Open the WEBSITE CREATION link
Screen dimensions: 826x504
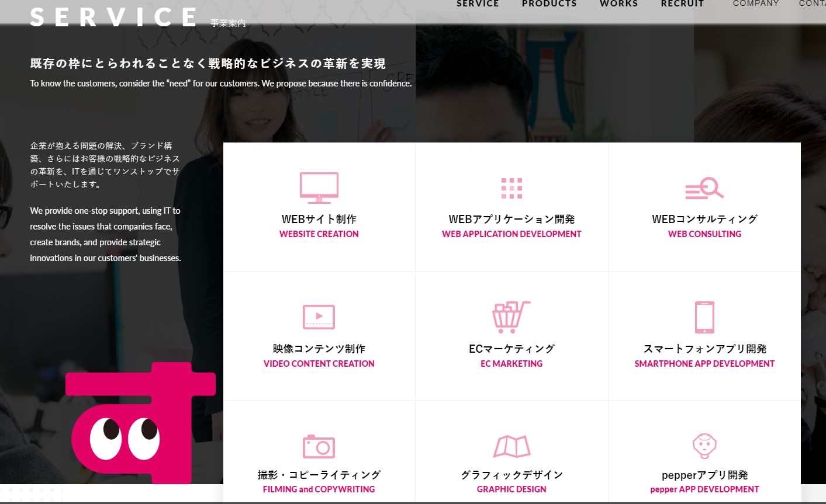(x=319, y=234)
